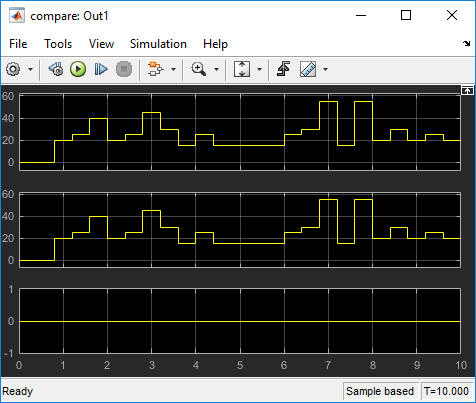
Task: Run the simulation with the green play button
Action: click(78, 69)
